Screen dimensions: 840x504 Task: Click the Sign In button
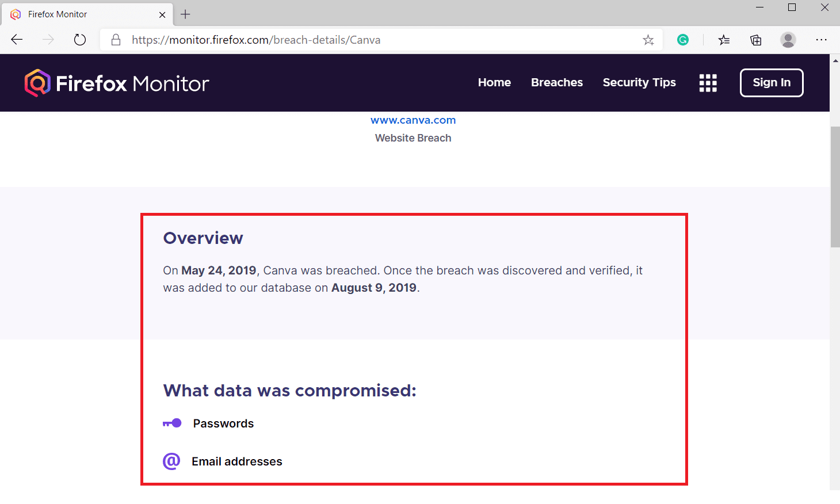772,83
